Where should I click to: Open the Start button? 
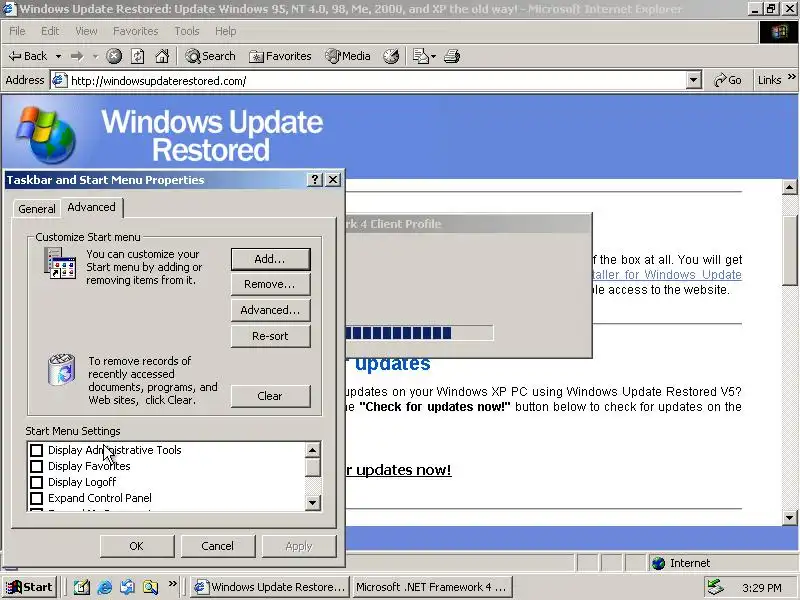pos(30,587)
